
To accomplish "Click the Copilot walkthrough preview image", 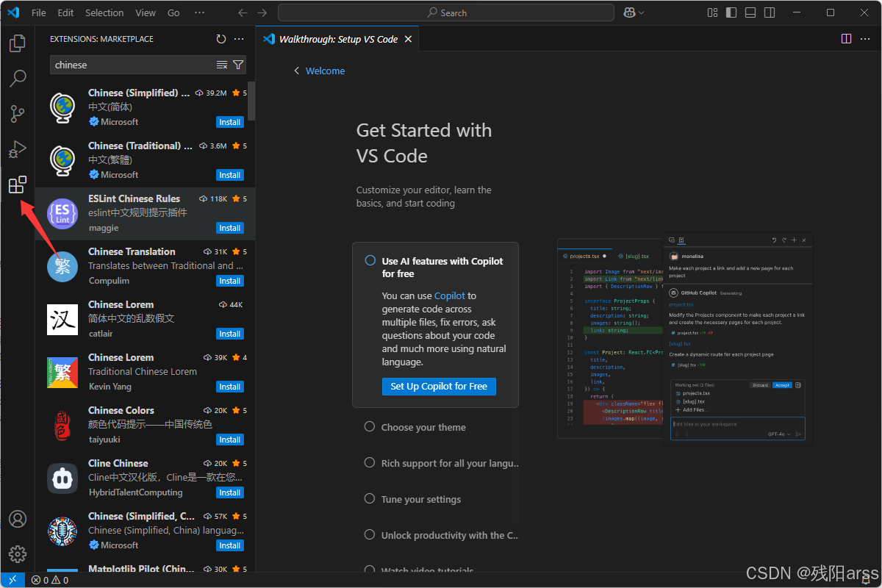I will pyautogui.click(x=685, y=337).
